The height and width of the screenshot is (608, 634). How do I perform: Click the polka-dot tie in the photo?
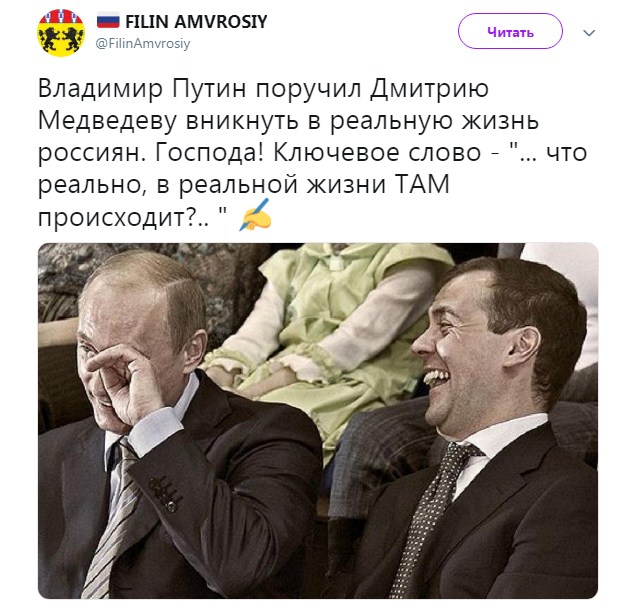point(431,517)
